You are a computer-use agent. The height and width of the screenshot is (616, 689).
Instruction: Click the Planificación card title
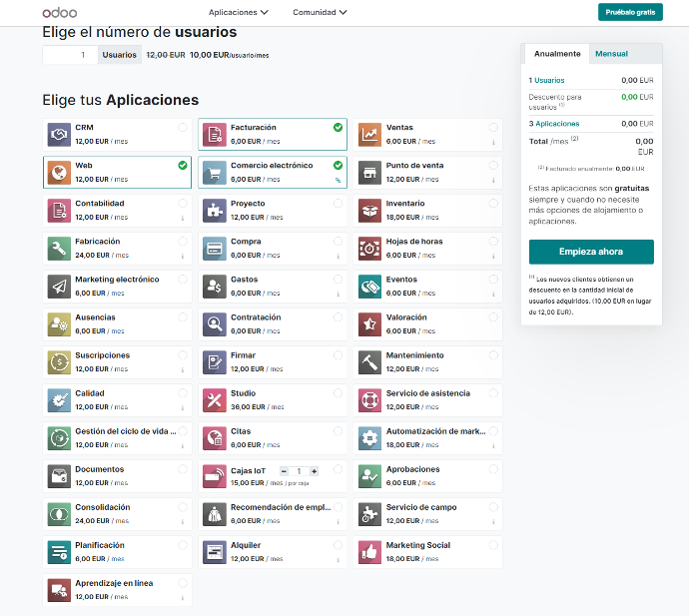(100, 545)
